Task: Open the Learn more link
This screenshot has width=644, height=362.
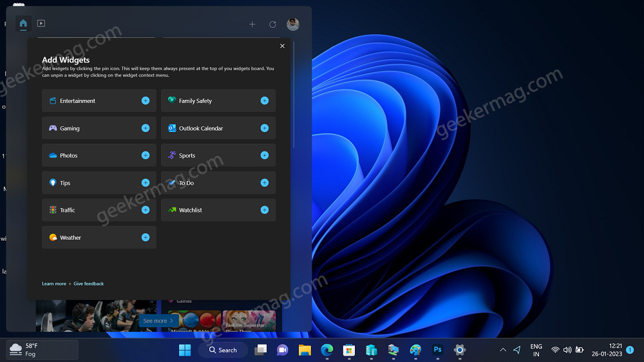Action: (54, 283)
